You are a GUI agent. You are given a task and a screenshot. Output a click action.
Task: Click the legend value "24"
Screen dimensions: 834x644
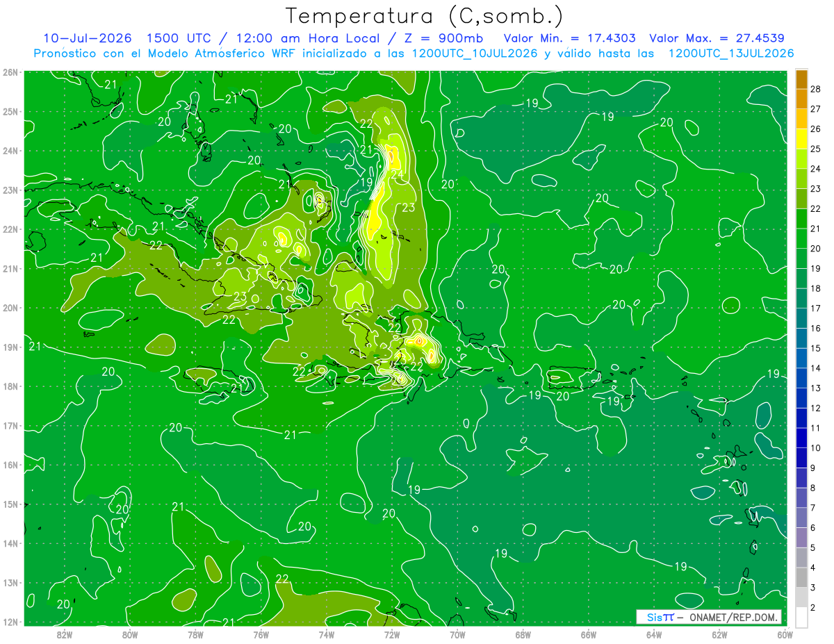click(x=816, y=169)
